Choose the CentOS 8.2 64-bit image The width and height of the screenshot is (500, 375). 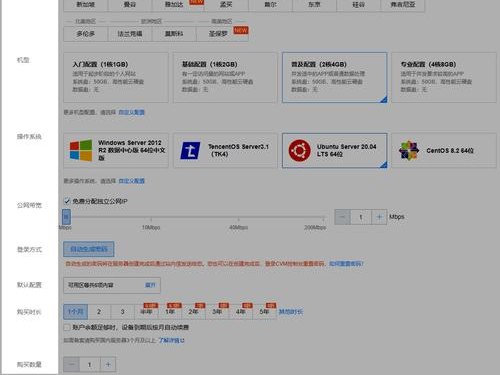click(x=444, y=150)
